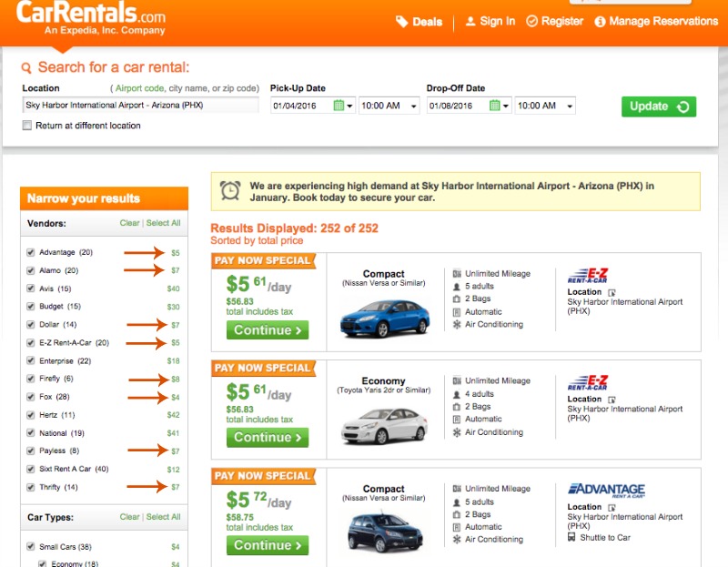Clear all Car Types filters
Image resolution: width=728 pixels, height=567 pixels.
point(129,517)
